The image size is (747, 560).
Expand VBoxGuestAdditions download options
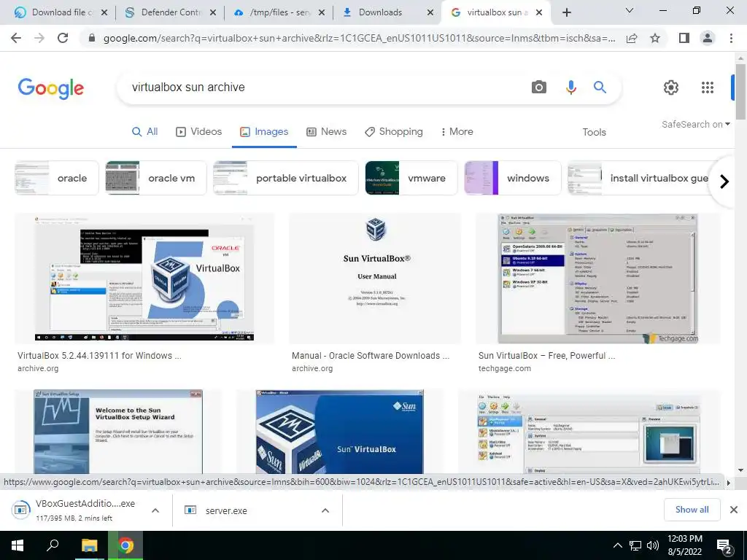click(155, 510)
